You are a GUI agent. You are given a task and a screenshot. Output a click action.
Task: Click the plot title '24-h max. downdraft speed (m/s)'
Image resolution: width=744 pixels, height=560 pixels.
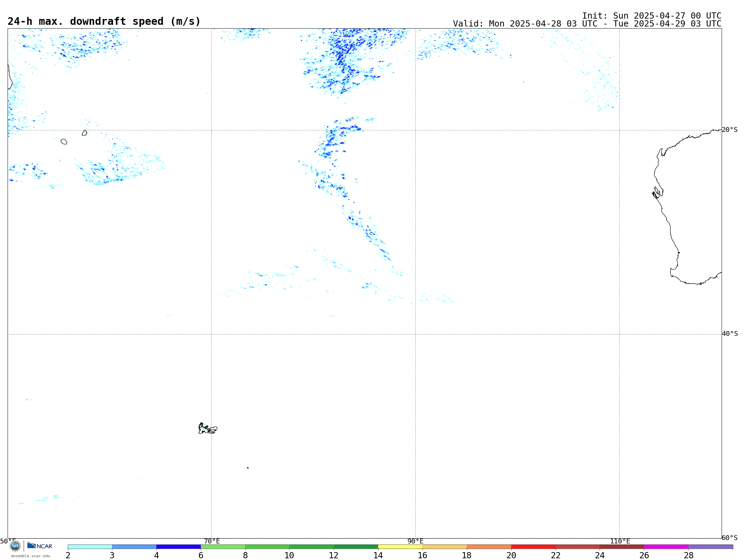[x=104, y=21]
